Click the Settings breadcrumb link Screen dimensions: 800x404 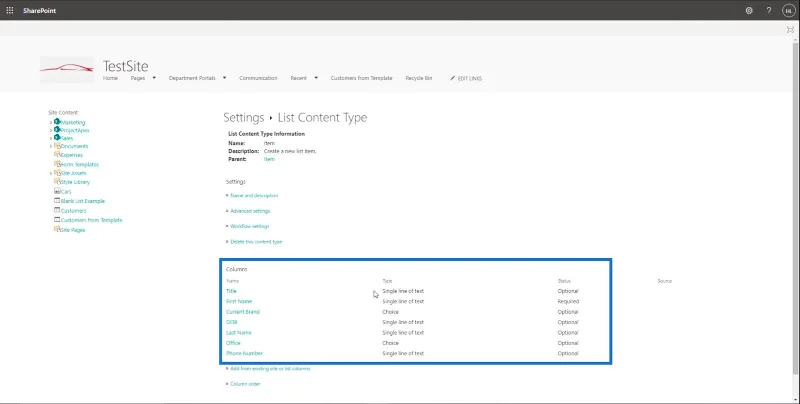(x=243, y=117)
